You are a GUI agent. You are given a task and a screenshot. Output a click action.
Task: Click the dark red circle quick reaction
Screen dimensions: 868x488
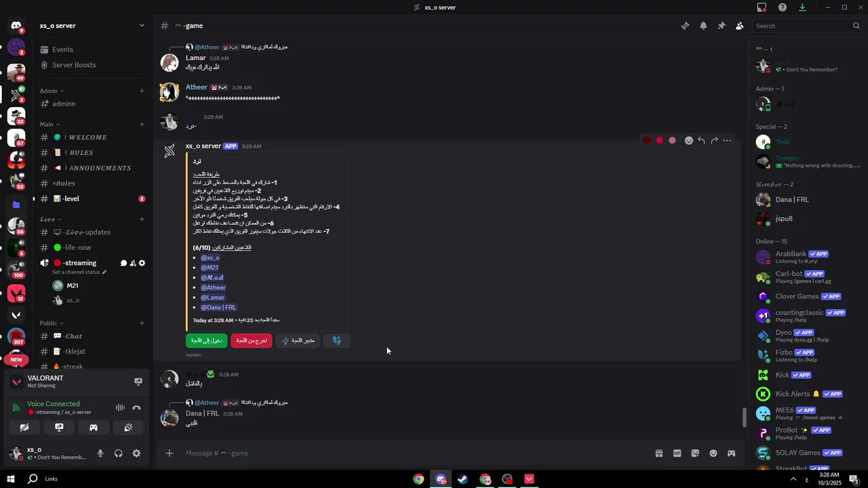(x=647, y=140)
